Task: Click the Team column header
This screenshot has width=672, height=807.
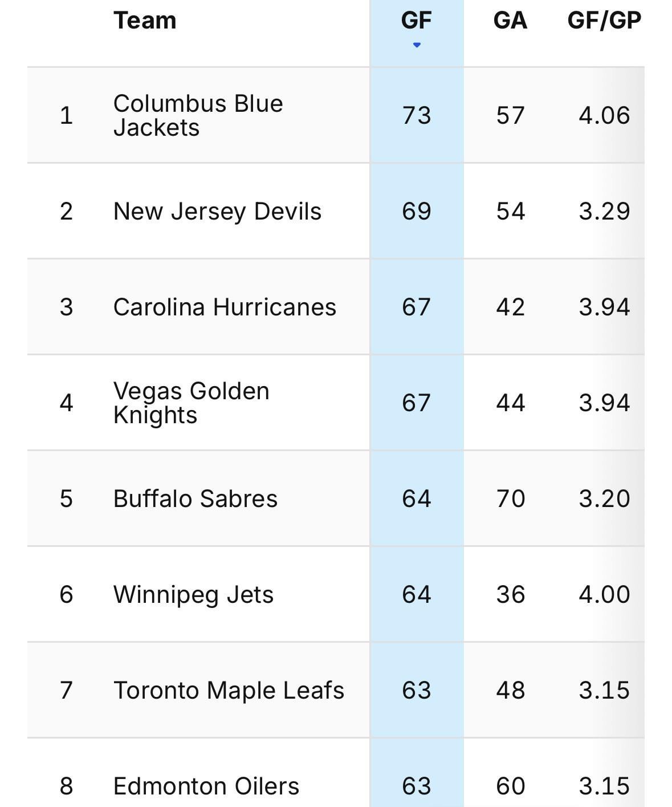Action: point(145,21)
